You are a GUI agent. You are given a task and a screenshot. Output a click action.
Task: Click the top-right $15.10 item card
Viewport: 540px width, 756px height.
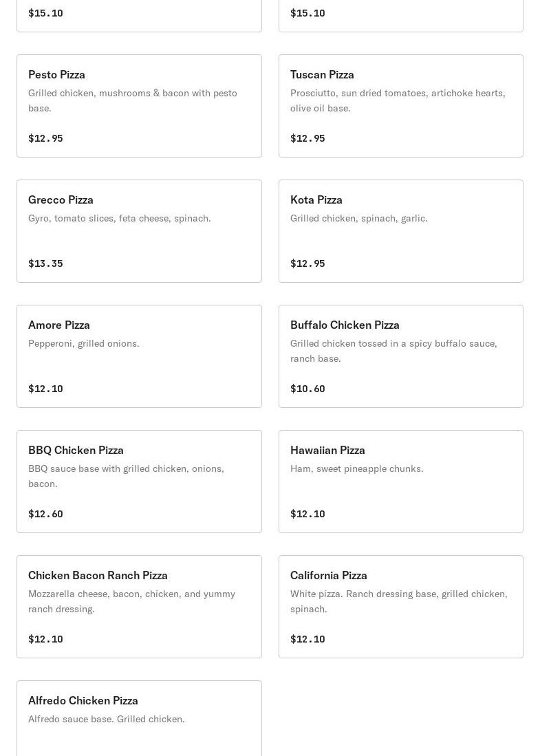click(400, 16)
